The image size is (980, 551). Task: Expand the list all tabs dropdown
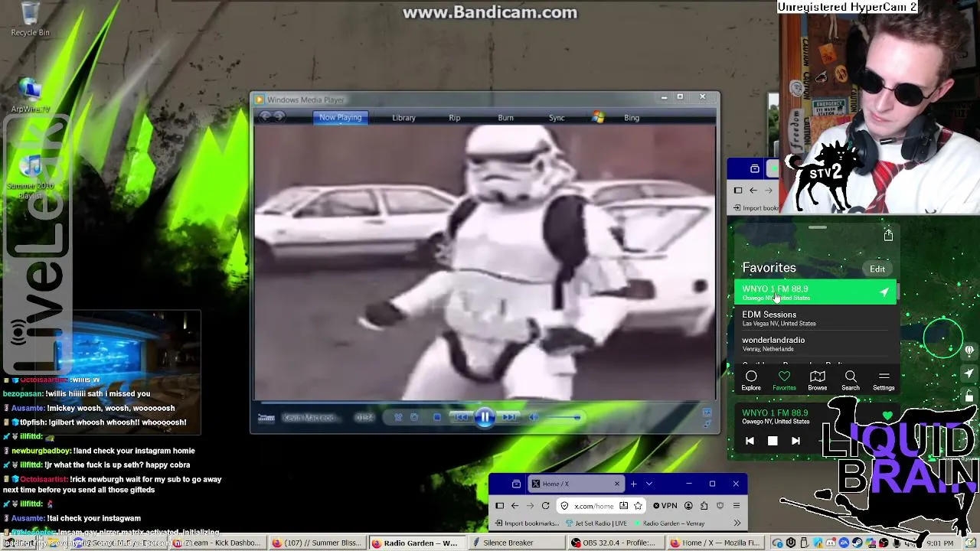(649, 484)
